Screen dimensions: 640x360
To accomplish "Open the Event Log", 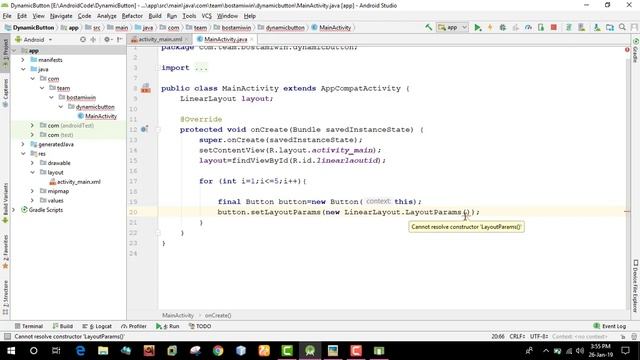I will click(610, 326).
